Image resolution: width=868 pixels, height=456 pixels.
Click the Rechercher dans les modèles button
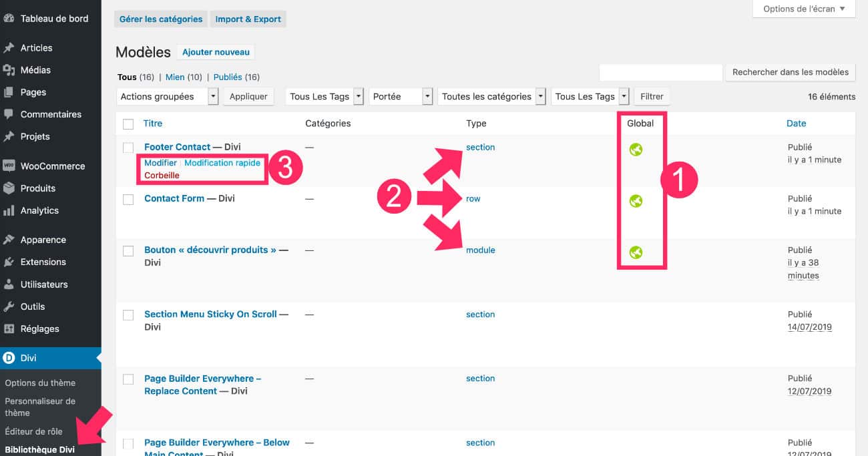click(791, 72)
